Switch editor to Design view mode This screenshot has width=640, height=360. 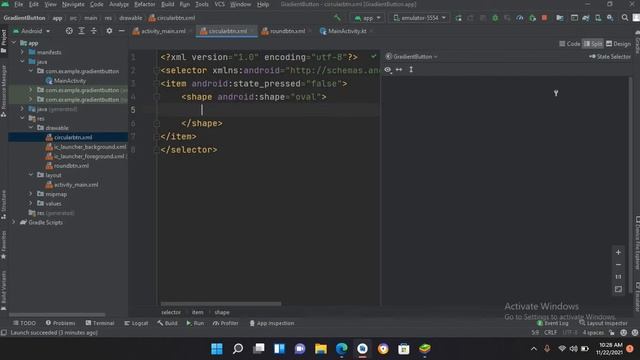click(618, 44)
